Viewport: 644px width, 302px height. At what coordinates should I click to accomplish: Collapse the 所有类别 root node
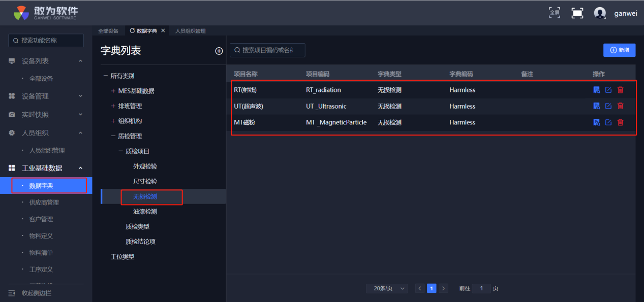[105, 76]
